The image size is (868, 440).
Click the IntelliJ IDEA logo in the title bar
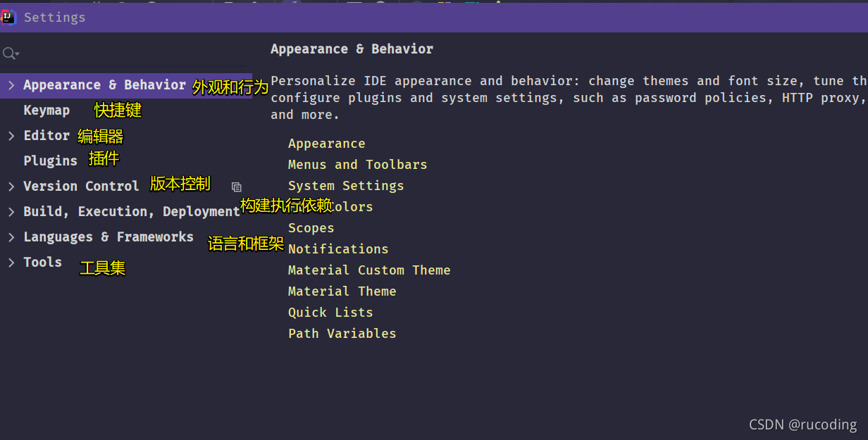(8, 17)
